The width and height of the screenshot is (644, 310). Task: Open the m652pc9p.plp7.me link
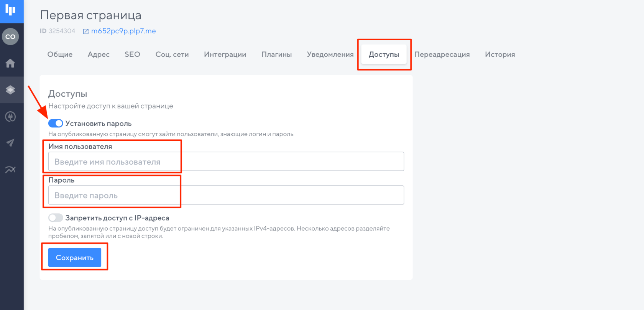coord(123,31)
